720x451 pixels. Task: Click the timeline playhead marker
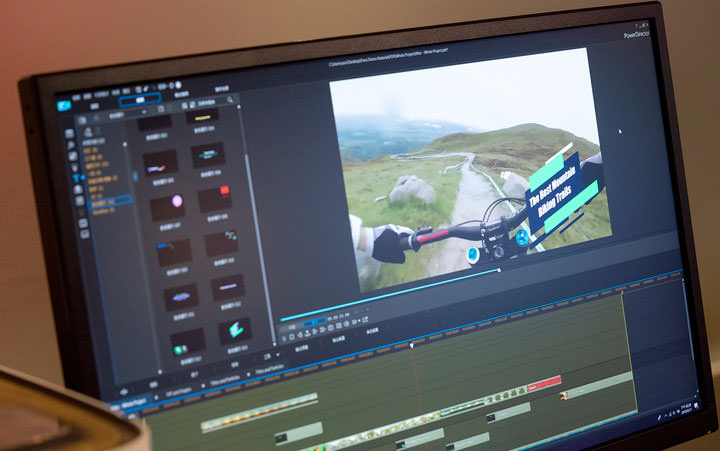(x=411, y=347)
